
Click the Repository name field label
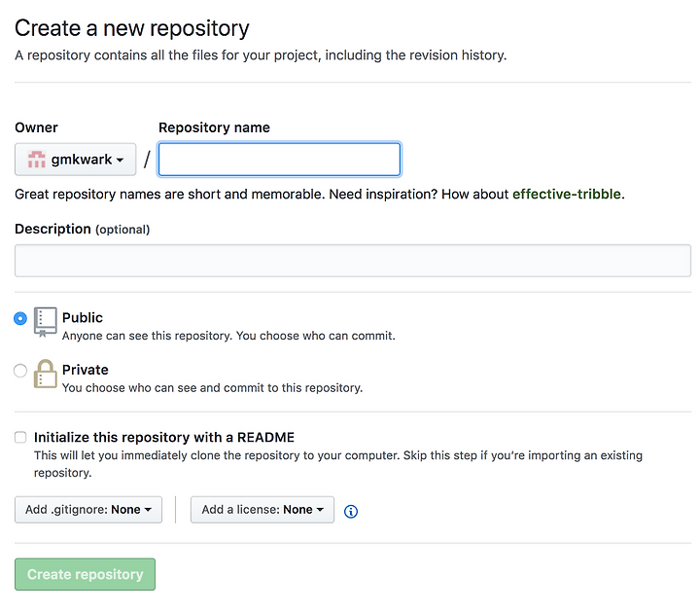tap(214, 127)
